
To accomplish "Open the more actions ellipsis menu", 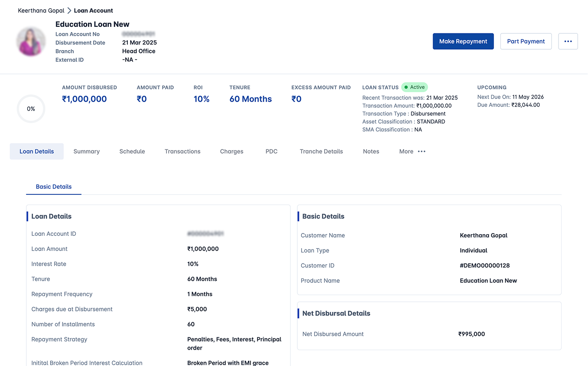I will tap(568, 41).
